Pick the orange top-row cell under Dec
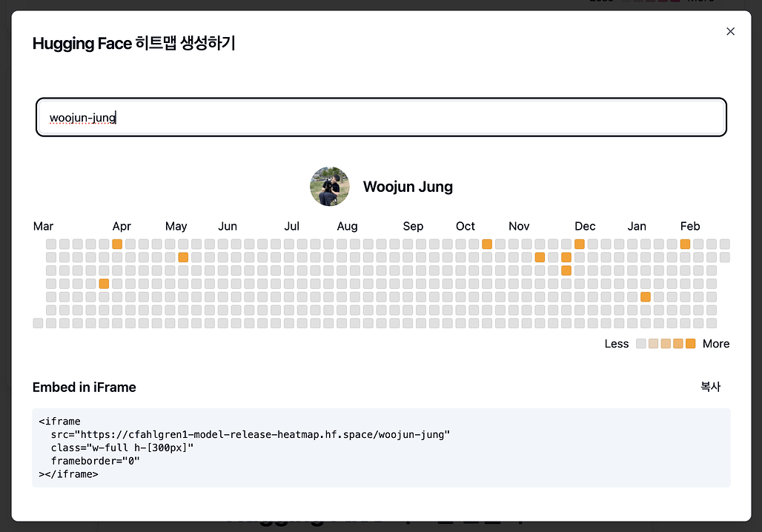The width and height of the screenshot is (762, 532). point(579,244)
